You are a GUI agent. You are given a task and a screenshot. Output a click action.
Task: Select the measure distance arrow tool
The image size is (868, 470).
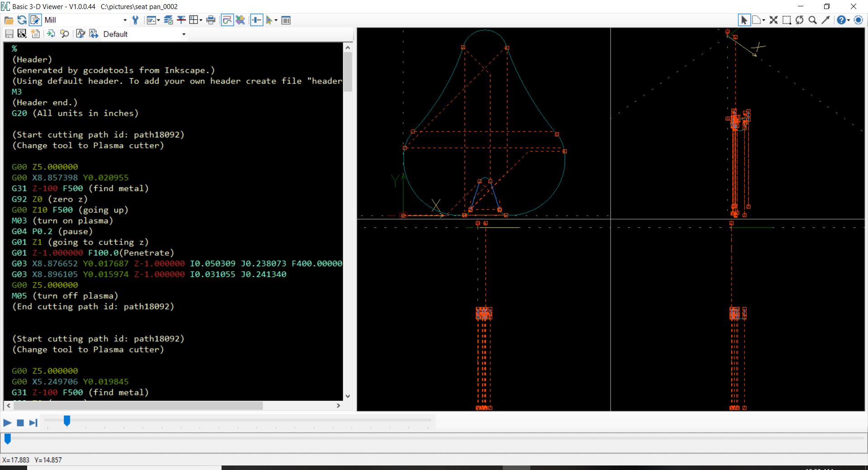coord(826,20)
